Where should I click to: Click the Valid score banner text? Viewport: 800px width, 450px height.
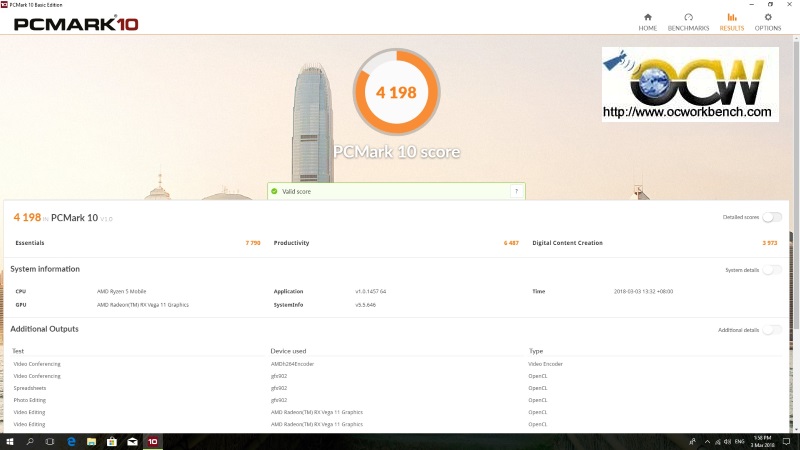(296, 191)
